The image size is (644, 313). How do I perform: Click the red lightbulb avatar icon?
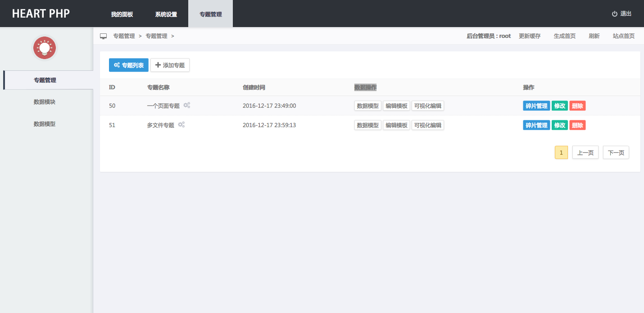tap(45, 48)
